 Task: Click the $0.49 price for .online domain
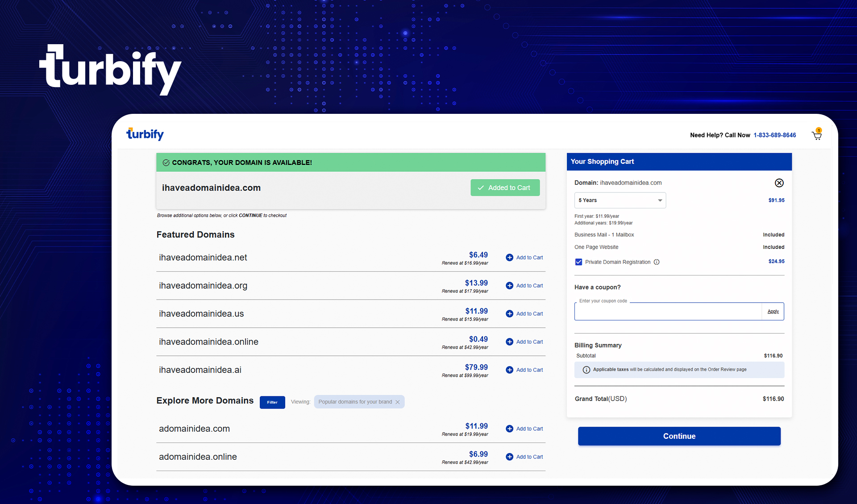[478, 339]
